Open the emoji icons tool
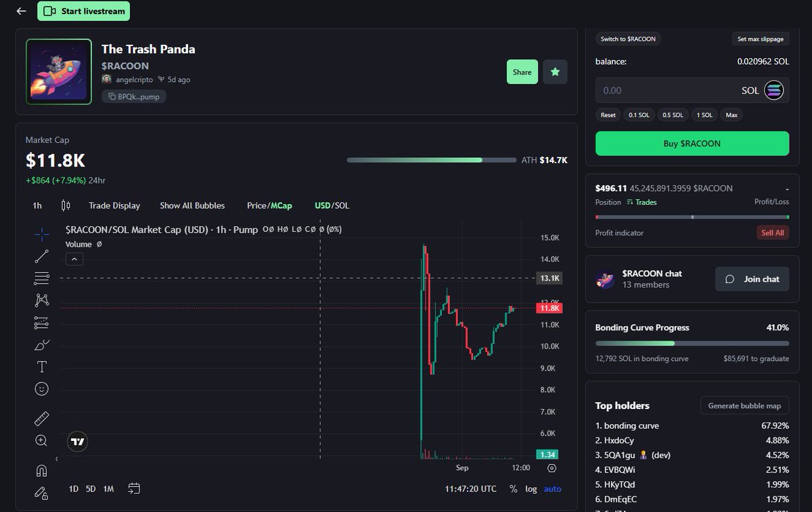 point(41,389)
